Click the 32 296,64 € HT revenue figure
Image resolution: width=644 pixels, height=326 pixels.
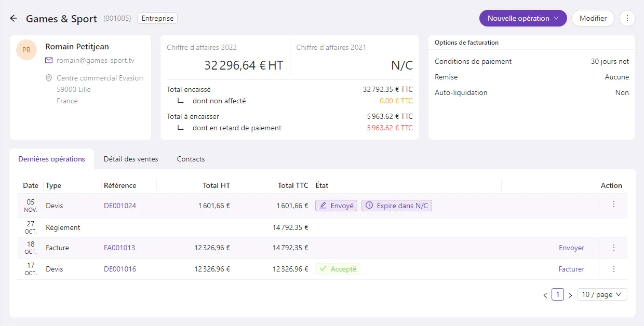(x=244, y=65)
